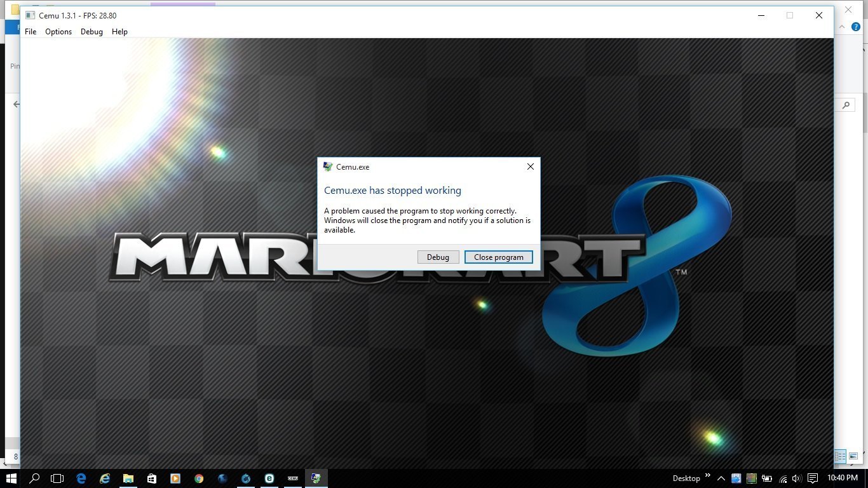Open the blue circular arrow taskbar icon
Viewport: 868px width, 488px height.
[x=246, y=478]
